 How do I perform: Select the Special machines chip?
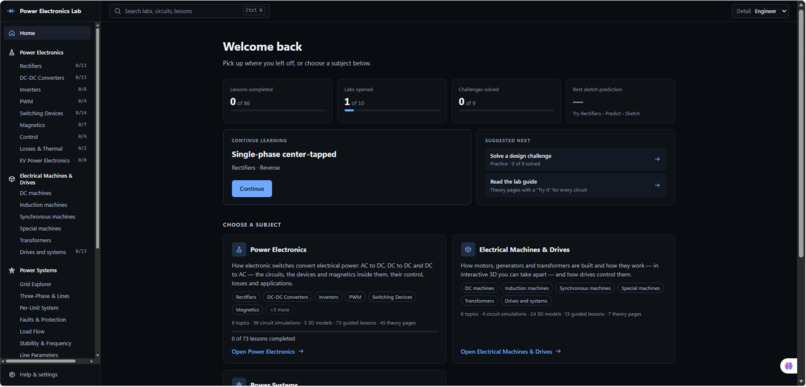640,288
